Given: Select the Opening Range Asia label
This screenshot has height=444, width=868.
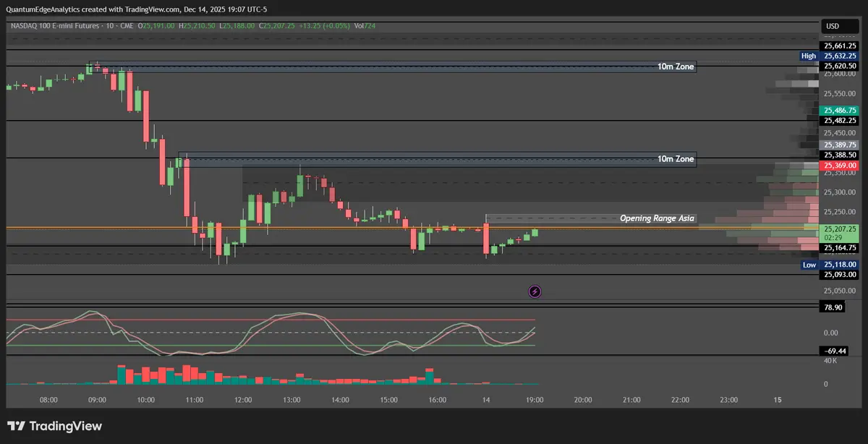Looking at the screenshot, I should click(657, 218).
